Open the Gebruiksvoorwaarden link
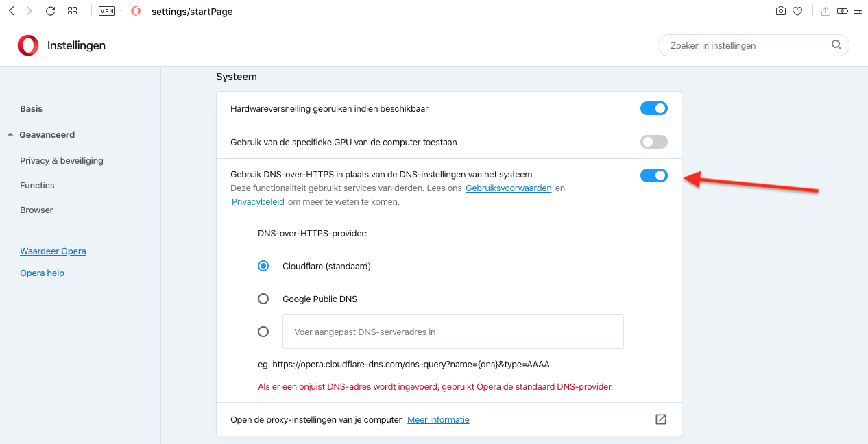Viewport: 868px width, 444px height. click(x=509, y=188)
